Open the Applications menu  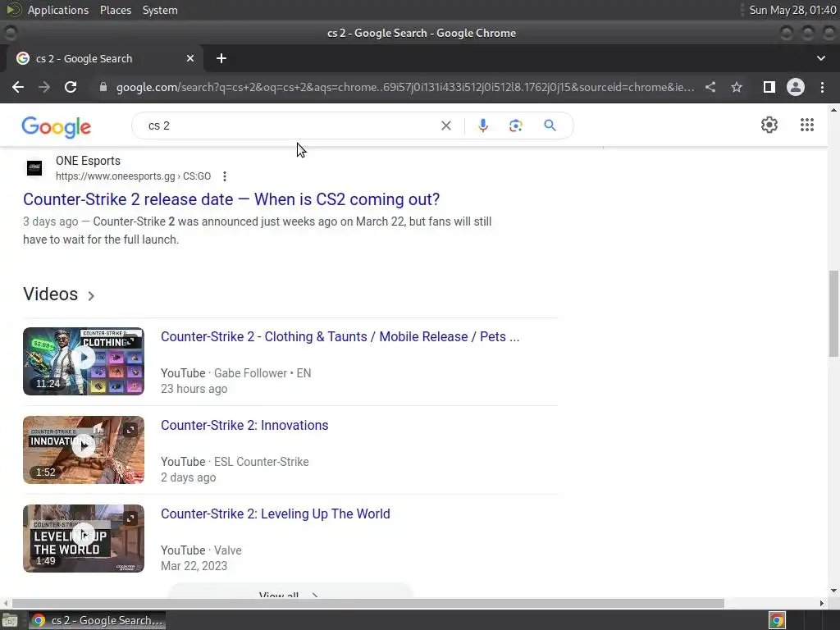(x=58, y=10)
